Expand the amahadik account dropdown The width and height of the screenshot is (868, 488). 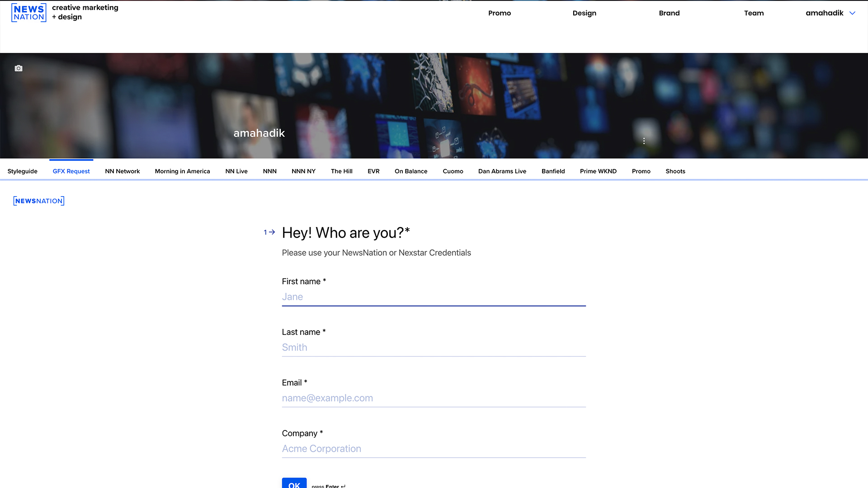click(830, 13)
